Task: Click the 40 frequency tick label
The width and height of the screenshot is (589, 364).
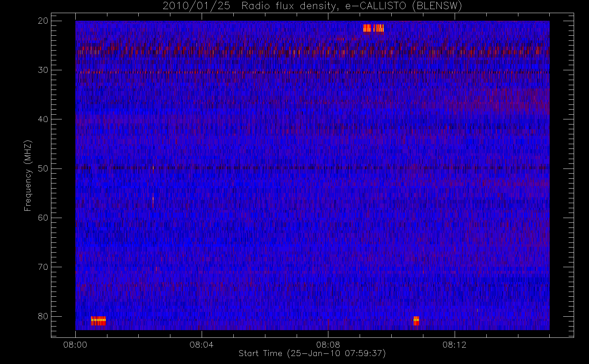Action: (x=43, y=119)
